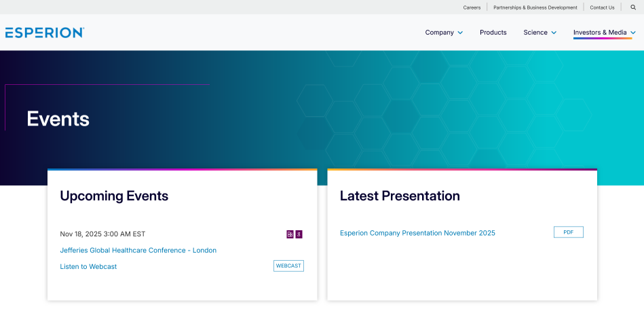
Task: Click the Esperion logo
Action: [45, 33]
